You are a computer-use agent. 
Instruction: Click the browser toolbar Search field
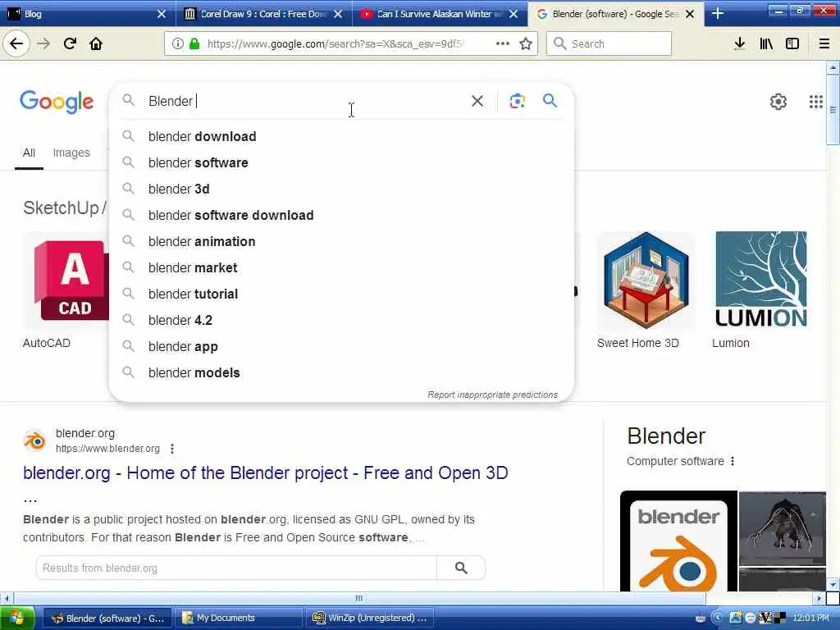coord(609,44)
